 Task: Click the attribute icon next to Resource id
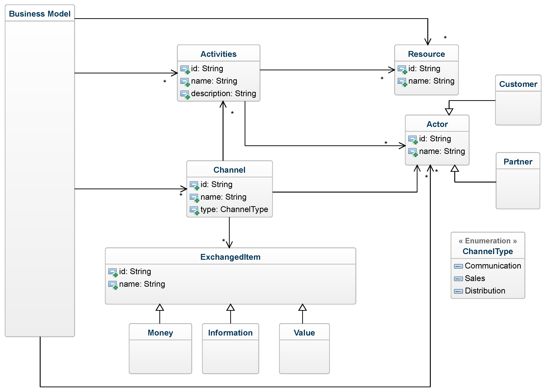point(402,69)
